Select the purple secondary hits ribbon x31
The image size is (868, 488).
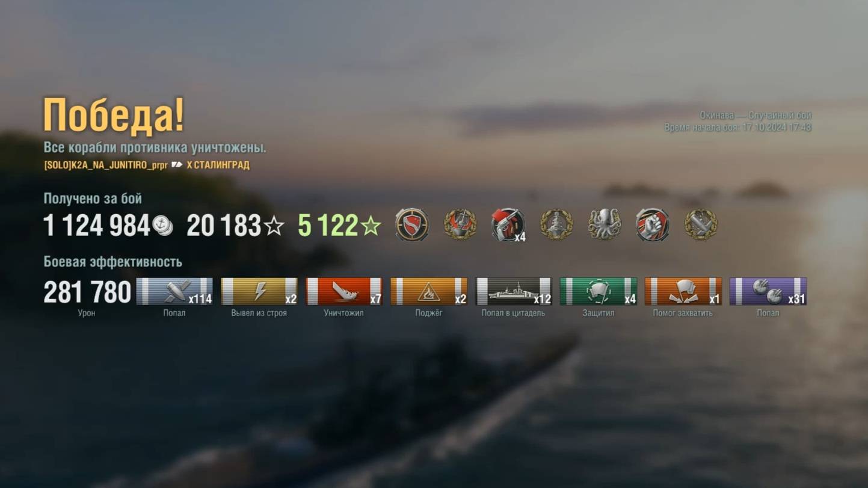point(768,291)
